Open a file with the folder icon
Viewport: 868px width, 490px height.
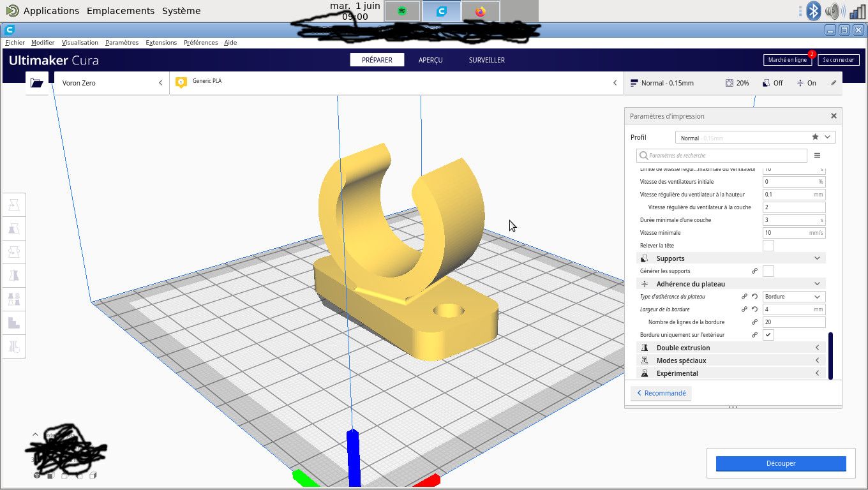(36, 83)
